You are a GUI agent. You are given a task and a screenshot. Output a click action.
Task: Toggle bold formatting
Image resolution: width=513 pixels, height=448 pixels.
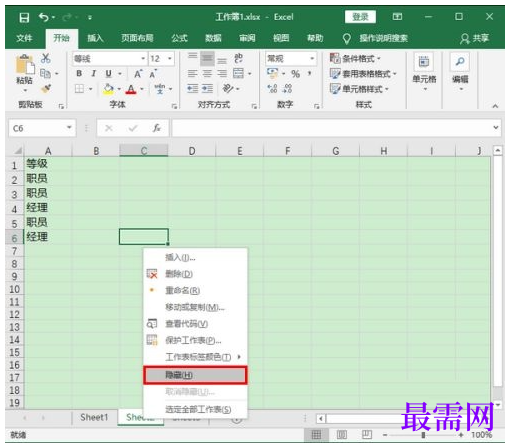[79, 73]
